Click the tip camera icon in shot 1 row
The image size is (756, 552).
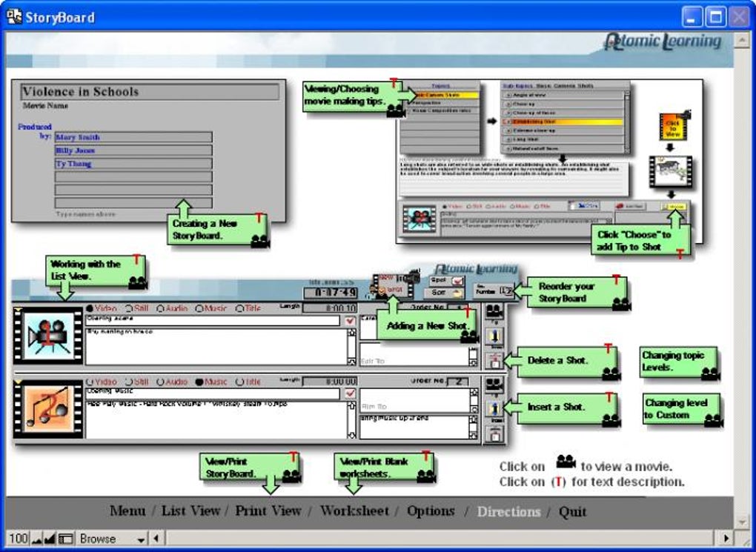(x=494, y=311)
